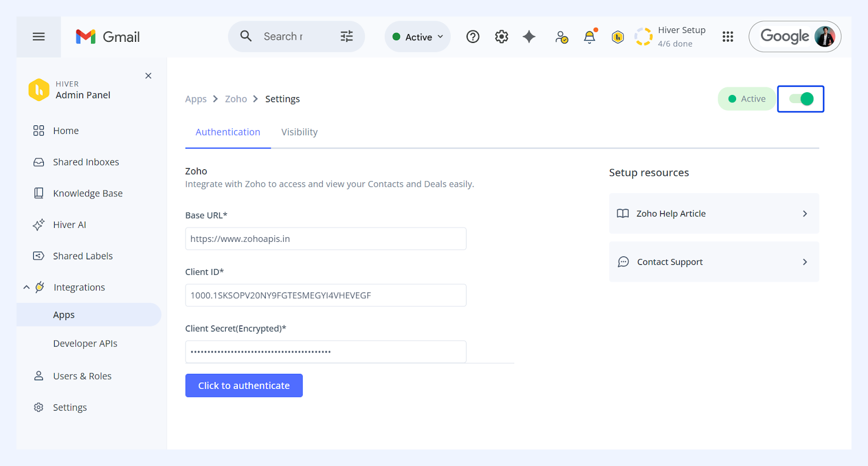Open the Google account profile avatar

pyautogui.click(x=825, y=36)
